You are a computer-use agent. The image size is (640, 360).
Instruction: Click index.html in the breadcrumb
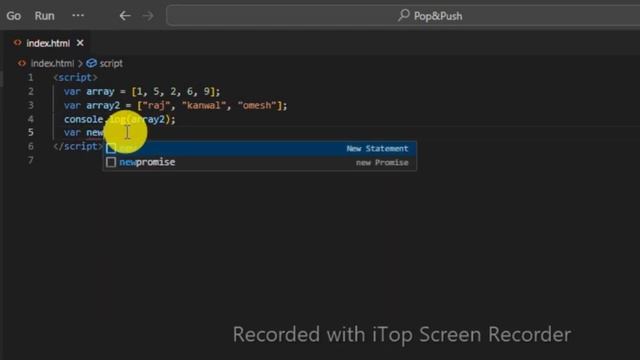click(x=52, y=63)
